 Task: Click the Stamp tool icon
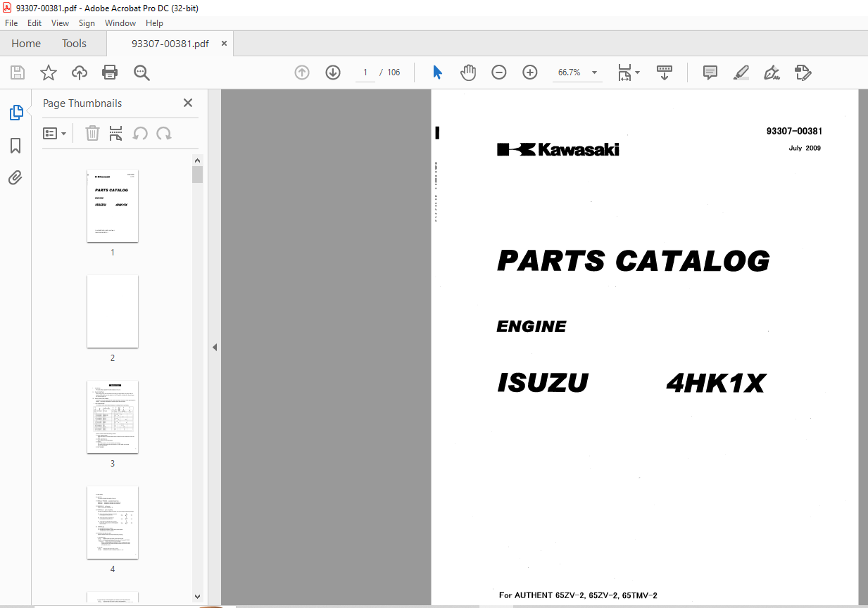click(x=803, y=72)
